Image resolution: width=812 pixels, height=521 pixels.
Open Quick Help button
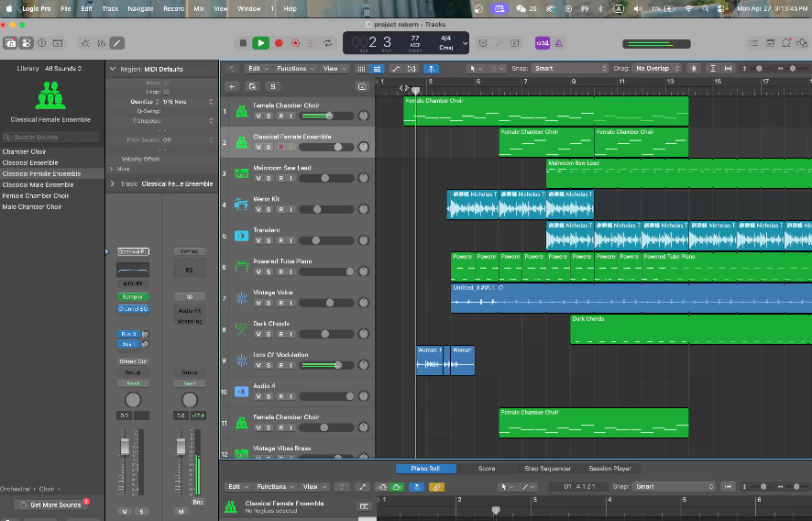tap(42, 43)
